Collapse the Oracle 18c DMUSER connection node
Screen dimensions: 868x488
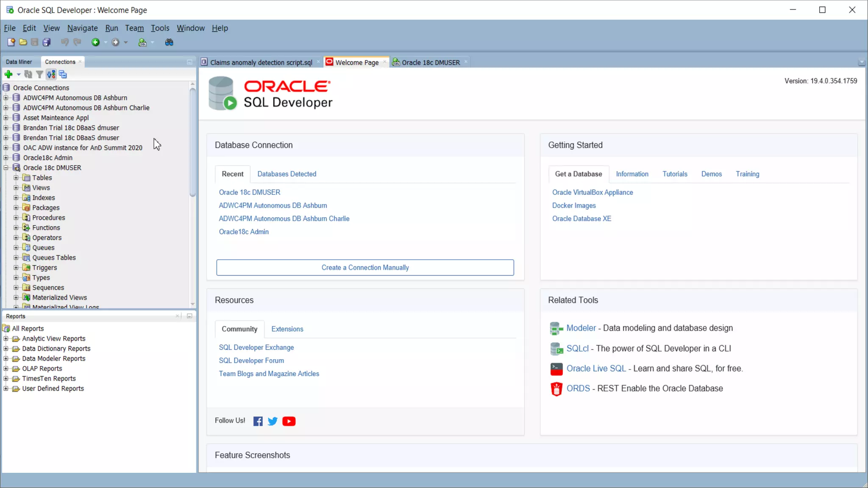[x=6, y=168]
